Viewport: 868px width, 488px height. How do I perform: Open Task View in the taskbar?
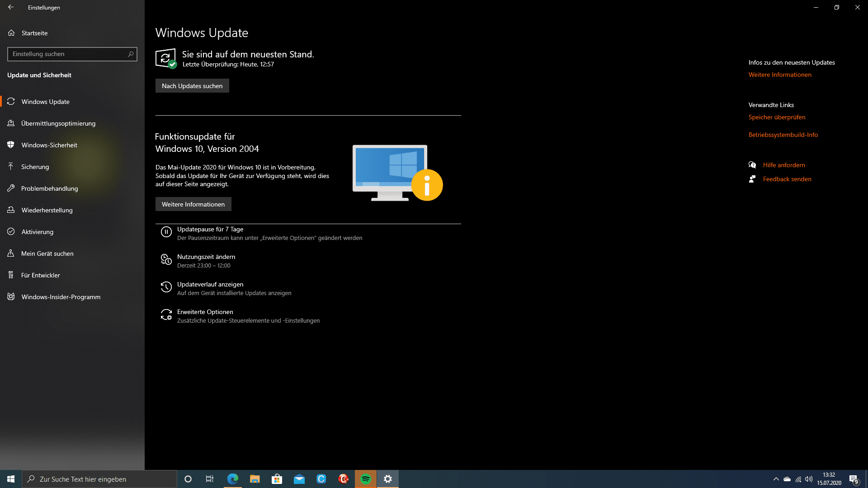[x=210, y=479]
